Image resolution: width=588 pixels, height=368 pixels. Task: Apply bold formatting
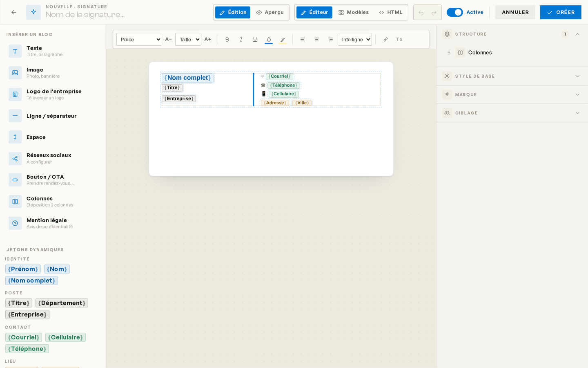coord(227,39)
